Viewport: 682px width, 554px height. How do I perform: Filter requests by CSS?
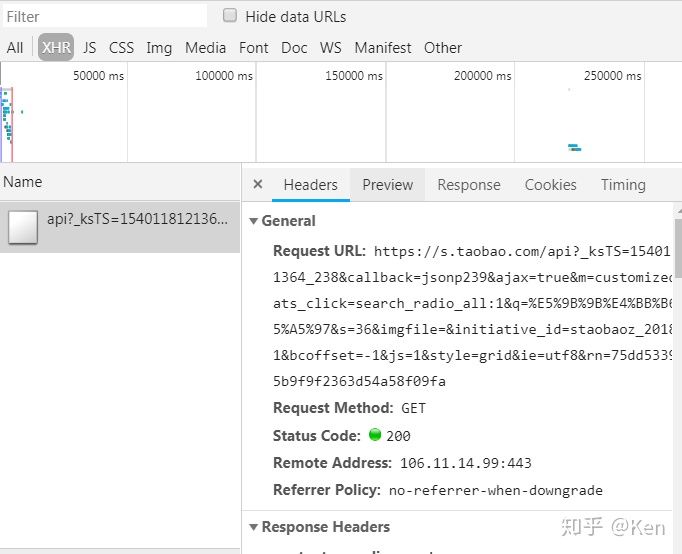point(121,47)
